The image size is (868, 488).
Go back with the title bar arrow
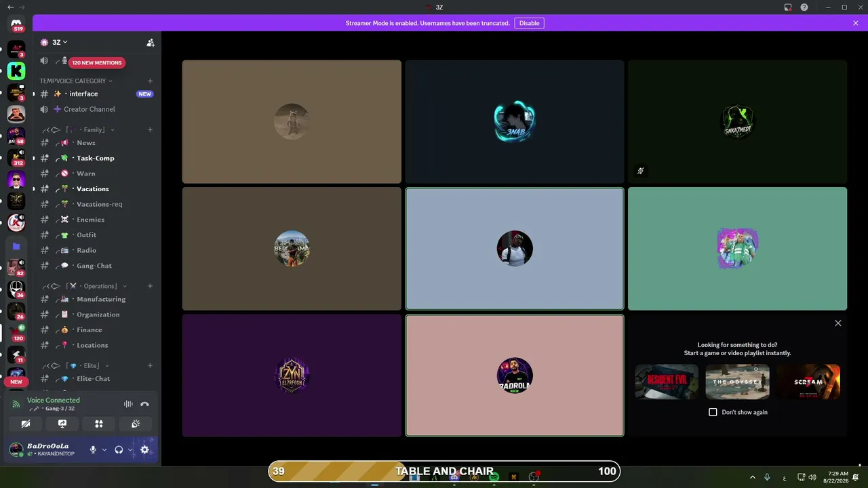(x=10, y=7)
